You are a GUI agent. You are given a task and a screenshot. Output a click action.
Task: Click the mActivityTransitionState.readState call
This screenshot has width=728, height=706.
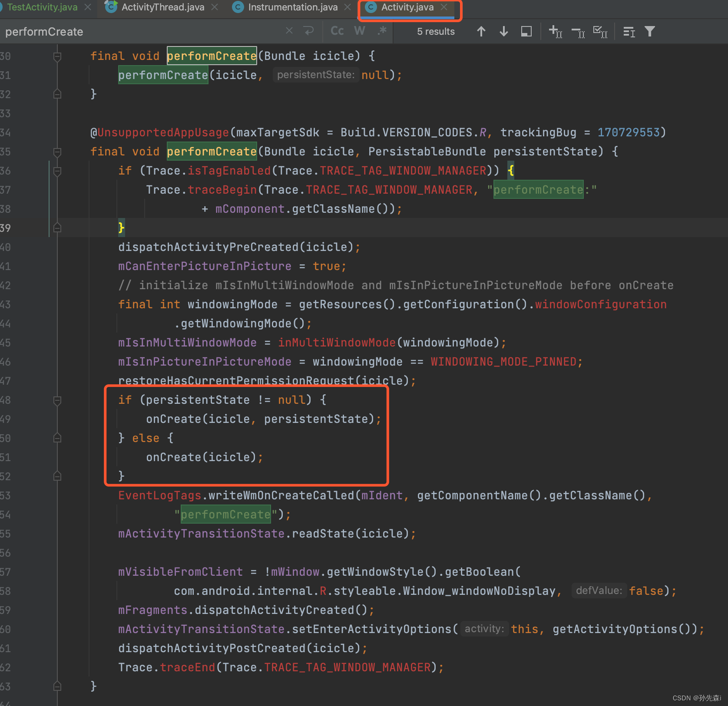click(267, 534)
